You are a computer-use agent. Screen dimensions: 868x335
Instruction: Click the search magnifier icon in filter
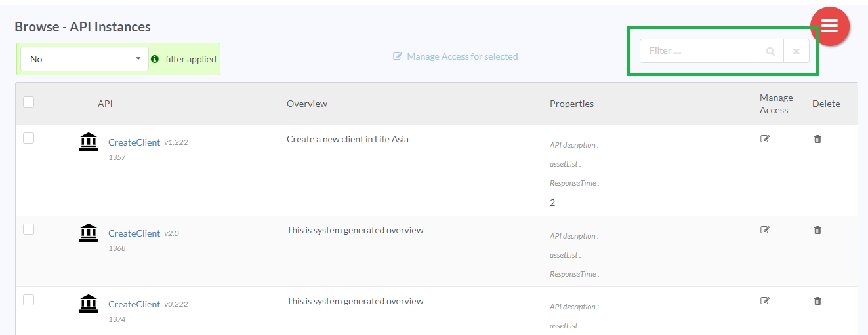point(770,51)
